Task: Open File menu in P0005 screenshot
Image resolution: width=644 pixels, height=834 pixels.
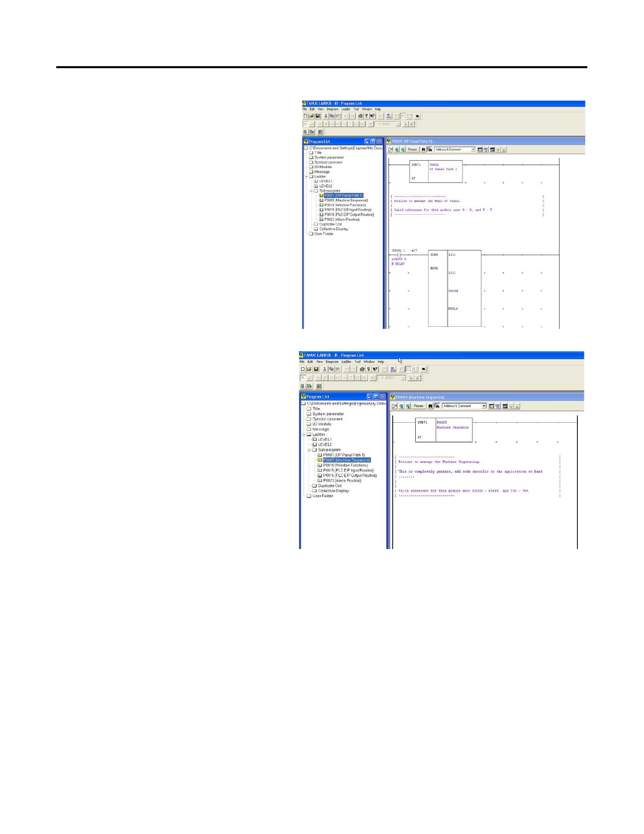Action: tap(302, 361)
